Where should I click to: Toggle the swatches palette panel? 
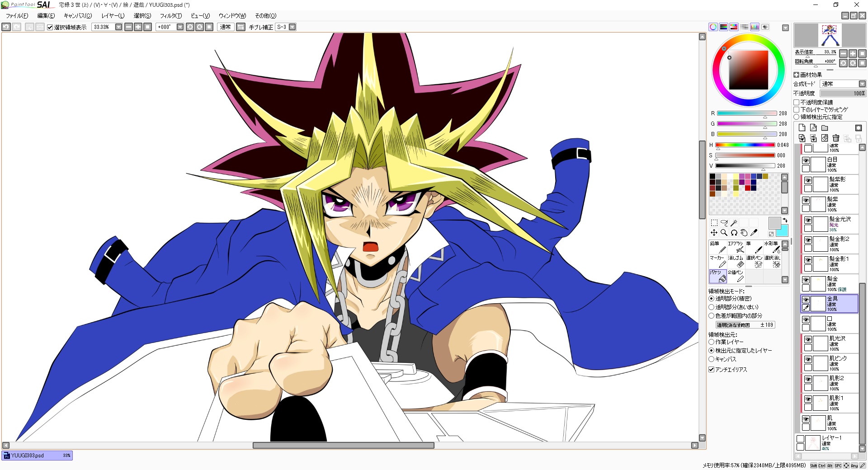pyautogui.click(x=755, y=27)
